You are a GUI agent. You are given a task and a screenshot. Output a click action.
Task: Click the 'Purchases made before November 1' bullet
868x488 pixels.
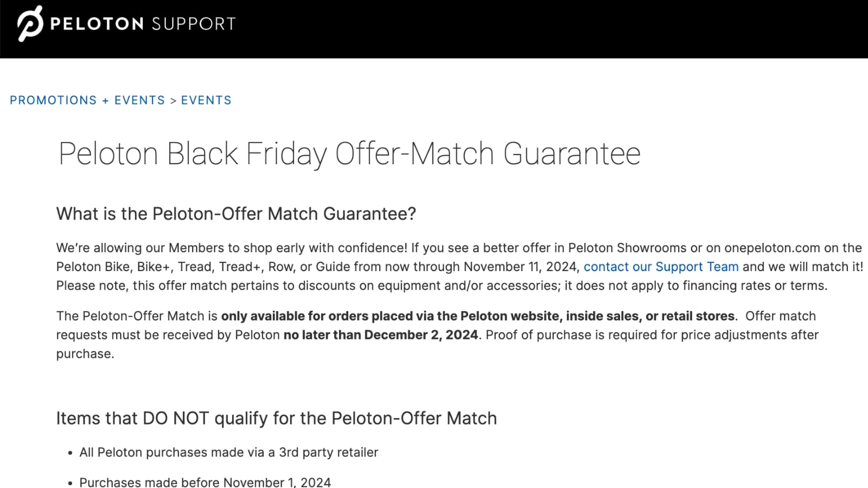click(x=205, y=482)
